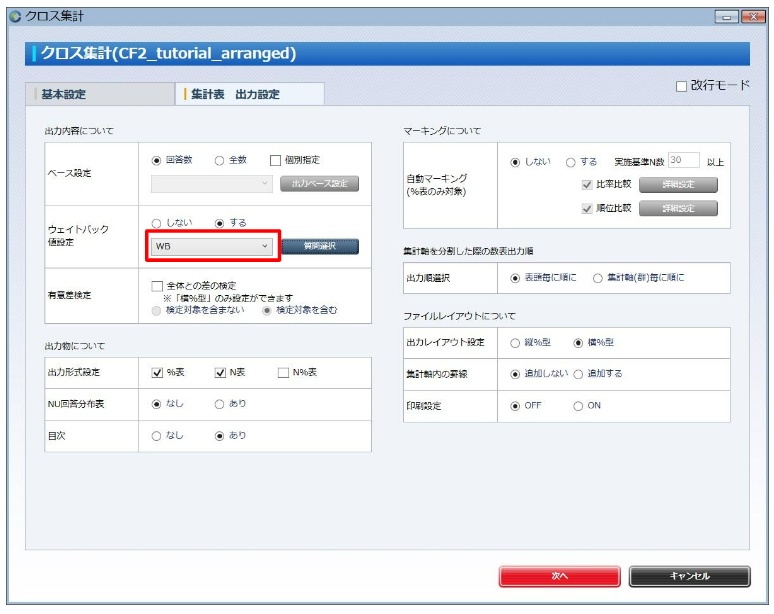The width and height of the screenshot is (774, 614).
Task: Select the 集計表 出力設定 tab
Action: click(250, 94)
